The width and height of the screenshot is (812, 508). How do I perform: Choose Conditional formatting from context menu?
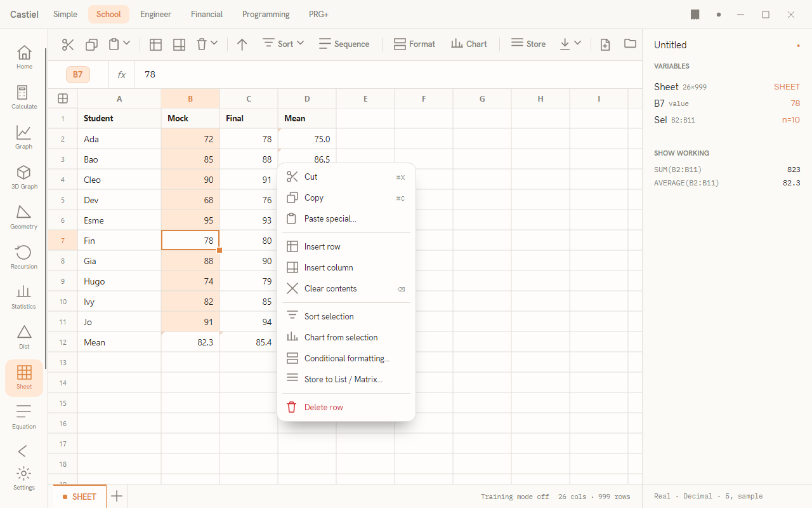coord(346,359)
